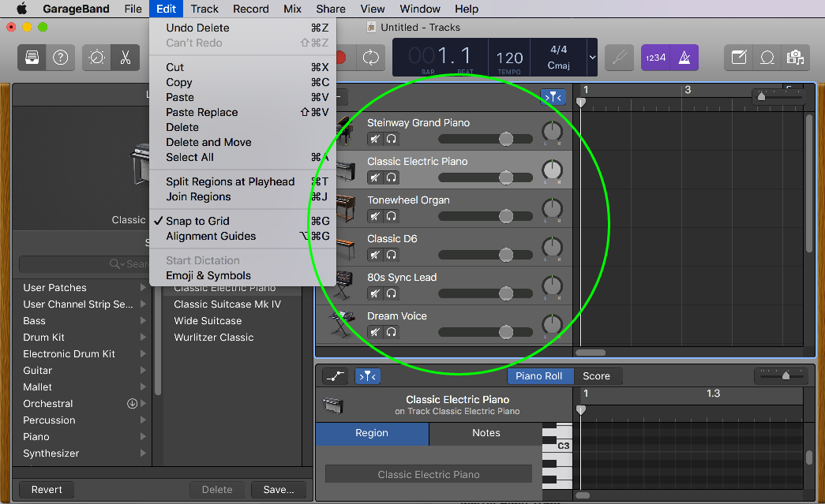Open the Editors scissors button

[x=126, y=58]
